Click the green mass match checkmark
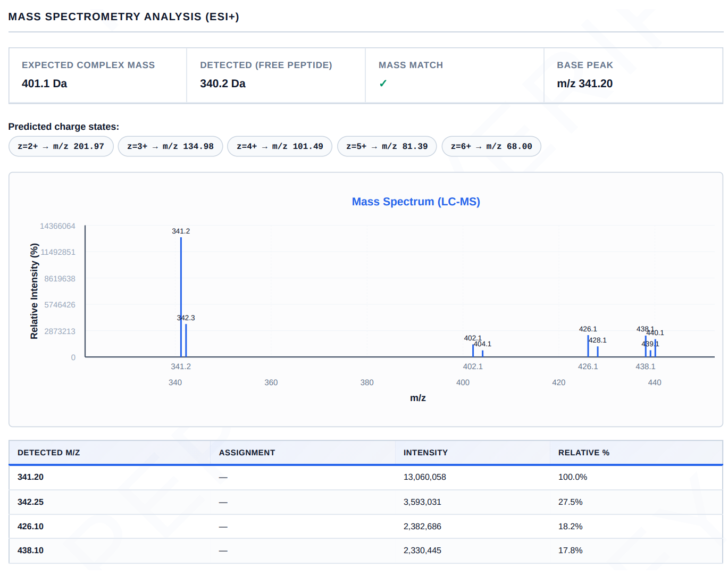 383,84
